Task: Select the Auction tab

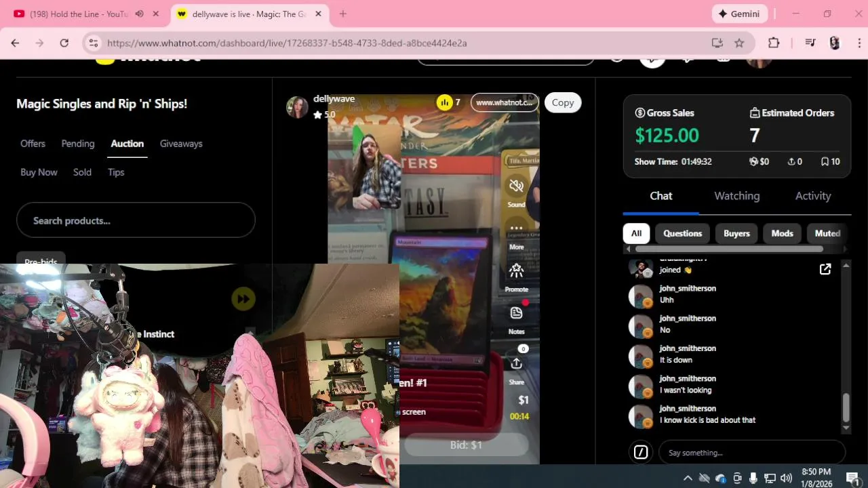Action: 127,144
